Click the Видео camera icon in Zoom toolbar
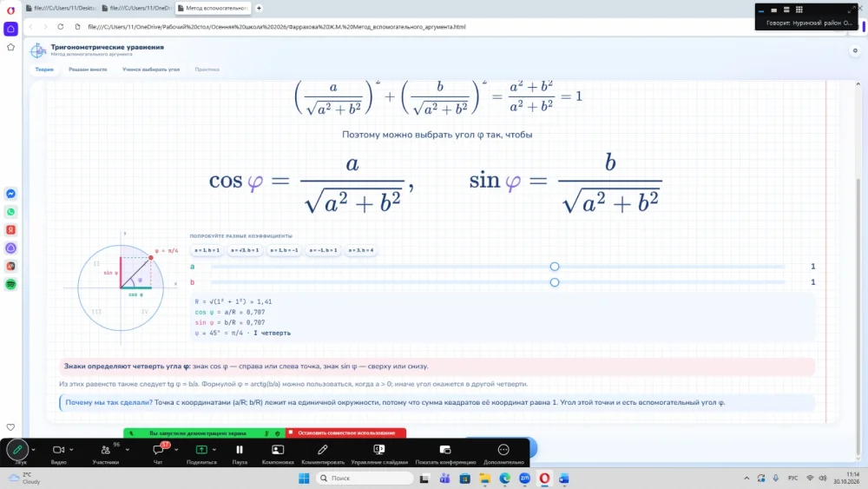The width and height of the screenshot is (868, 489). coord(58,450)
